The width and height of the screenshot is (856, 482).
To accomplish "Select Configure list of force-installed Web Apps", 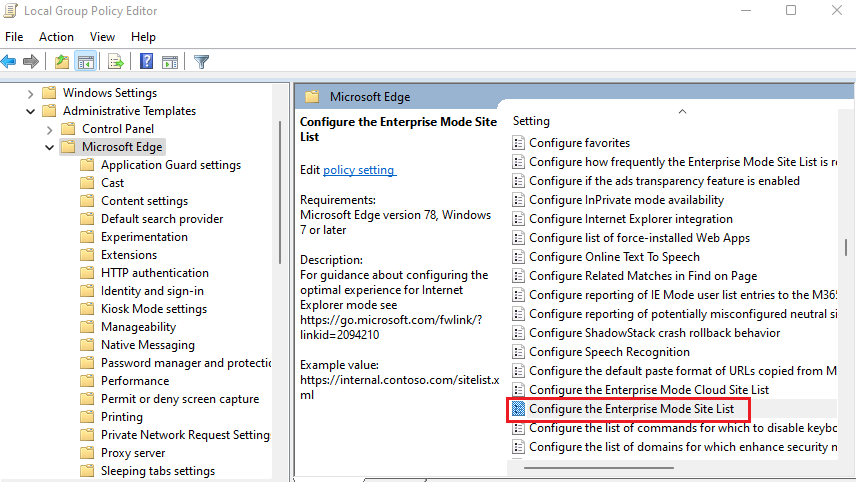I will coord(639,238).
